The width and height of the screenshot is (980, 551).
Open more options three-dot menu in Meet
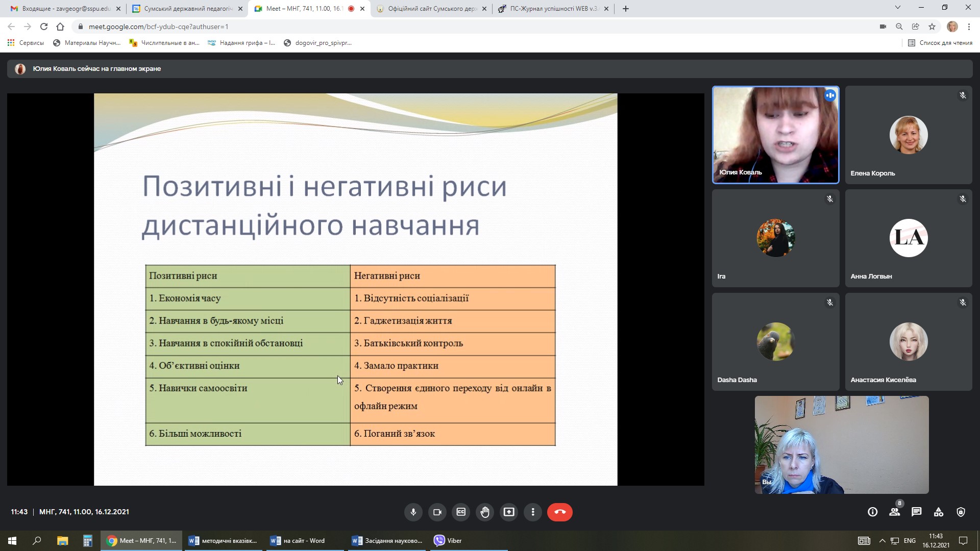point(533,512)
